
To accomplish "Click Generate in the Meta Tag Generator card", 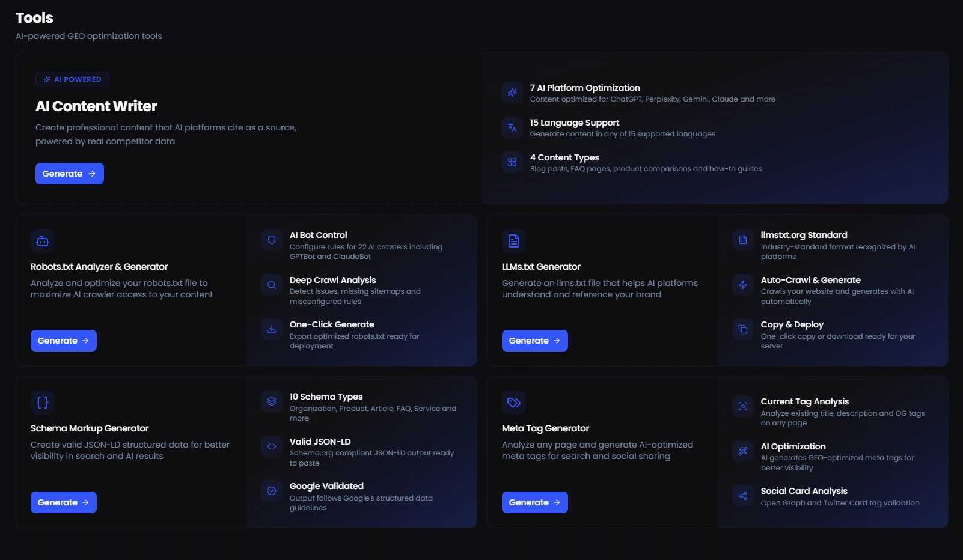I will coord(534,502).
